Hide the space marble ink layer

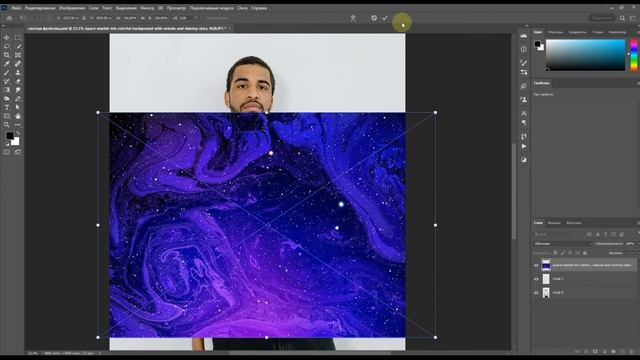tap(536, 265)
